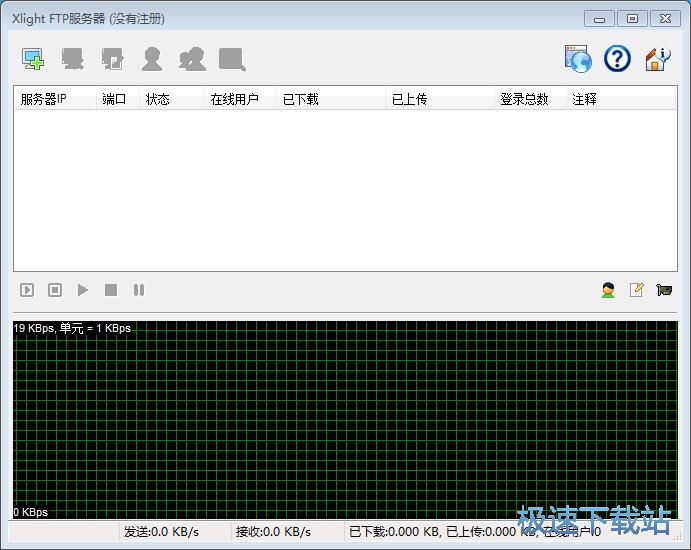
Task: Click the add new virtual server icon
Action: coord(33,59)
